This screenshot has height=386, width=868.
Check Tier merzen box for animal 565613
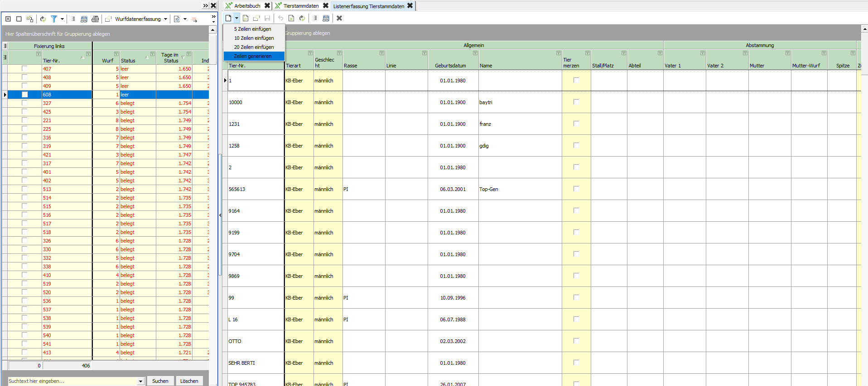click(x=576, y=189)
